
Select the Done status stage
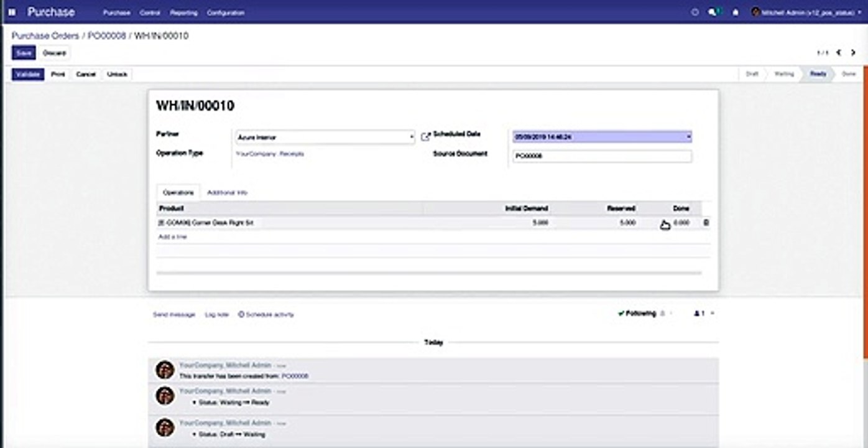click(x=849, y=74)
